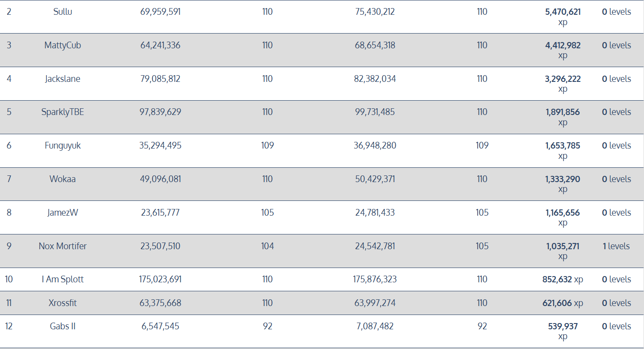
Task: Open Xrossfit's player profile
Action: [63, 303]
